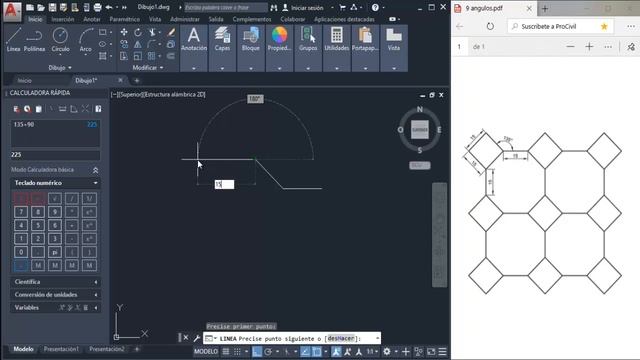
Task: Click the Move tool in Modificar
Action: pyautogui.click(x=124, y=32)
